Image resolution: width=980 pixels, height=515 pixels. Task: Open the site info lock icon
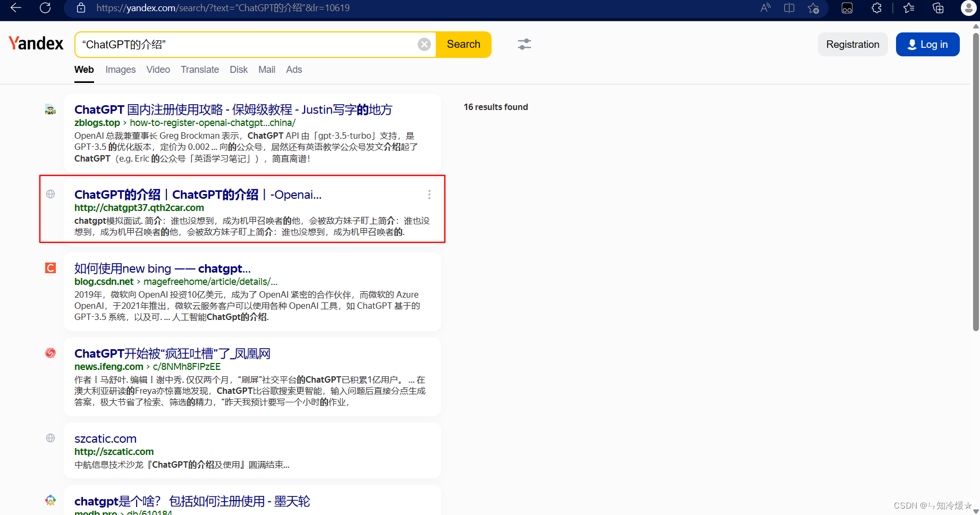[81, 8]
